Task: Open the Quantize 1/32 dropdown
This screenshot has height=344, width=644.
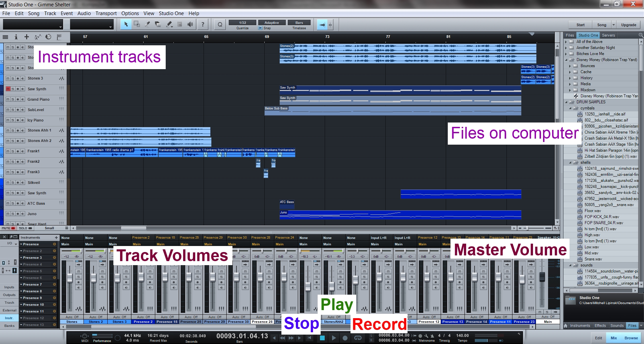Action: [242, 22]
